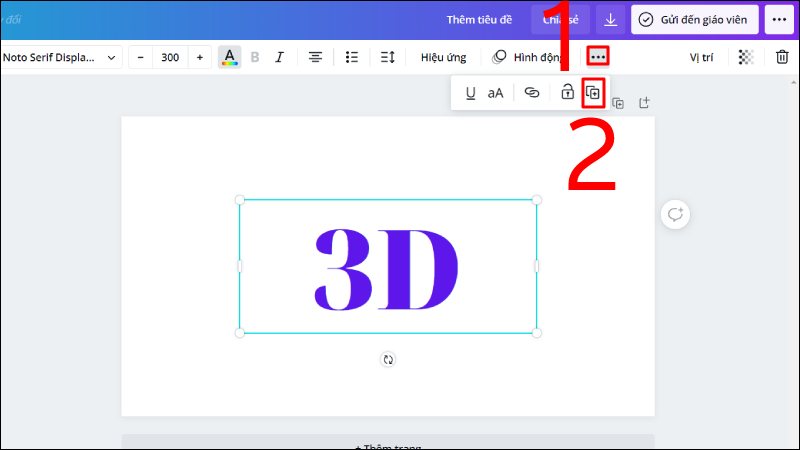Delete element with the trash icon
Viewport: 800px width, 450px height.
tap(782, 57)
